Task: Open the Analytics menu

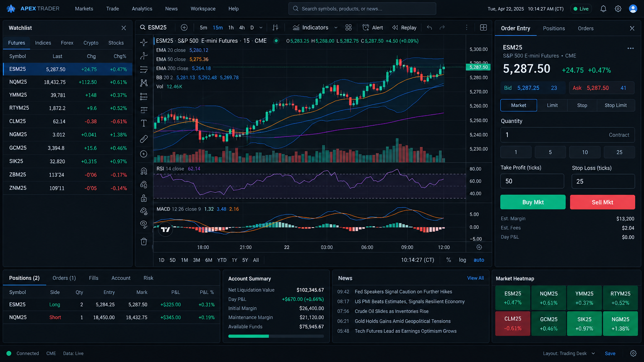Action: (142, 9)
